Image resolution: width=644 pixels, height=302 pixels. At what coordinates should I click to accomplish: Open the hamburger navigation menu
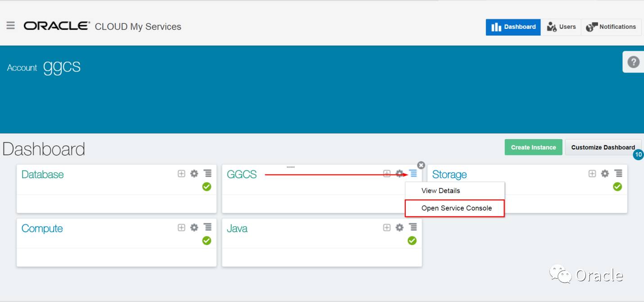click(10, 26)
